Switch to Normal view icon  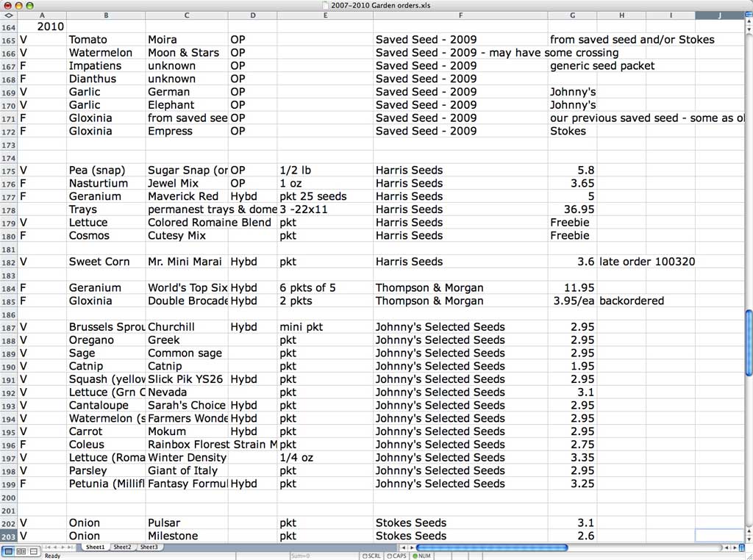point(8,551)
